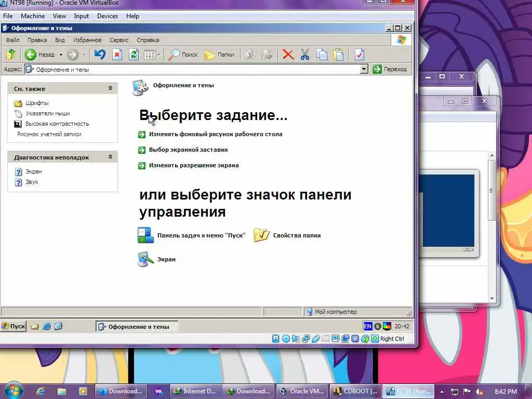Viewport: 532px width, 399px height.
Task: Open VirtualBox Input menu
Action: (x=81, y=16)
